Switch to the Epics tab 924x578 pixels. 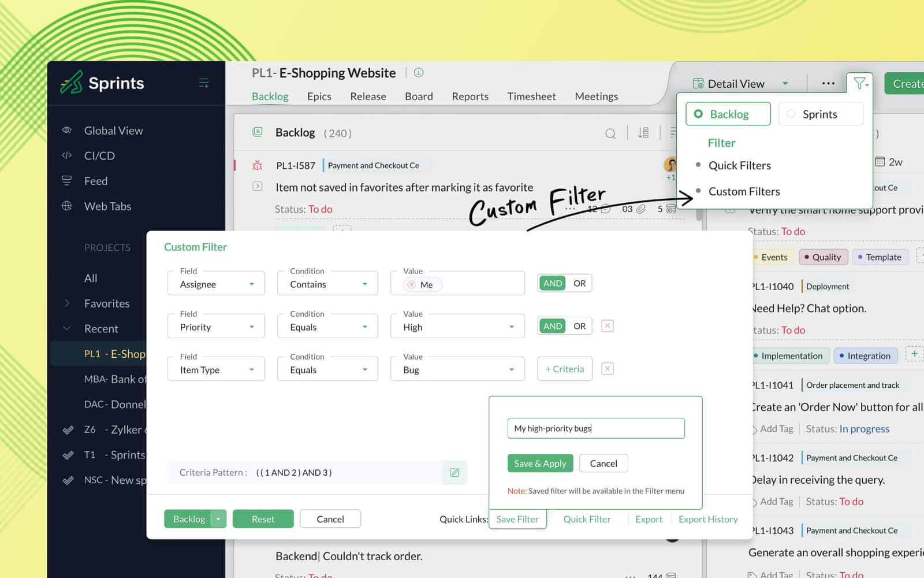319,97
